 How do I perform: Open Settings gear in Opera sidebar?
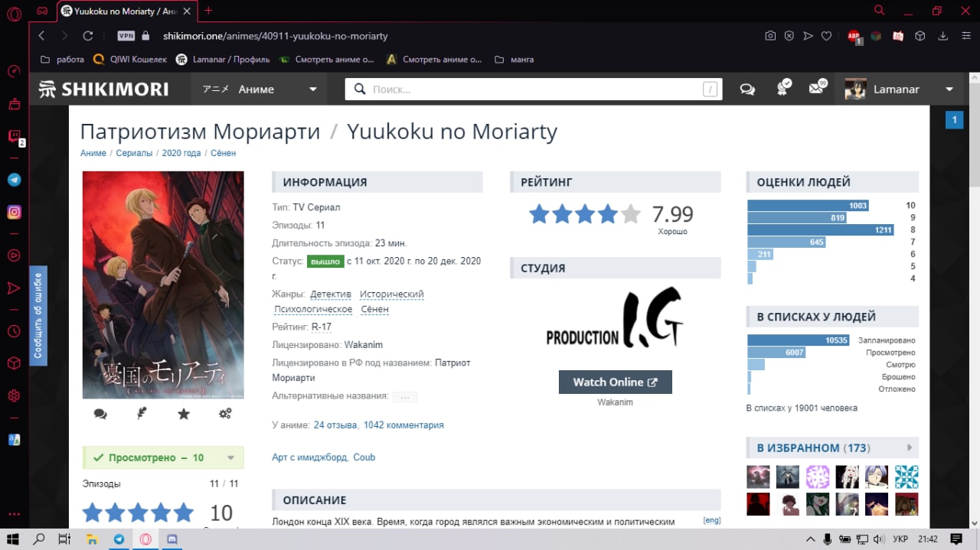[14, 395]
